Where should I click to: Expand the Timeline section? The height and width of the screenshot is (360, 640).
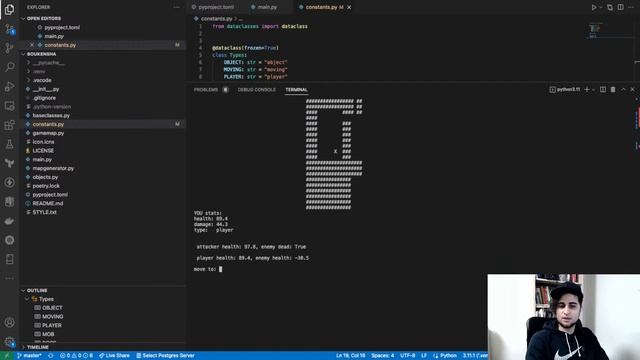tap(38, 347)
